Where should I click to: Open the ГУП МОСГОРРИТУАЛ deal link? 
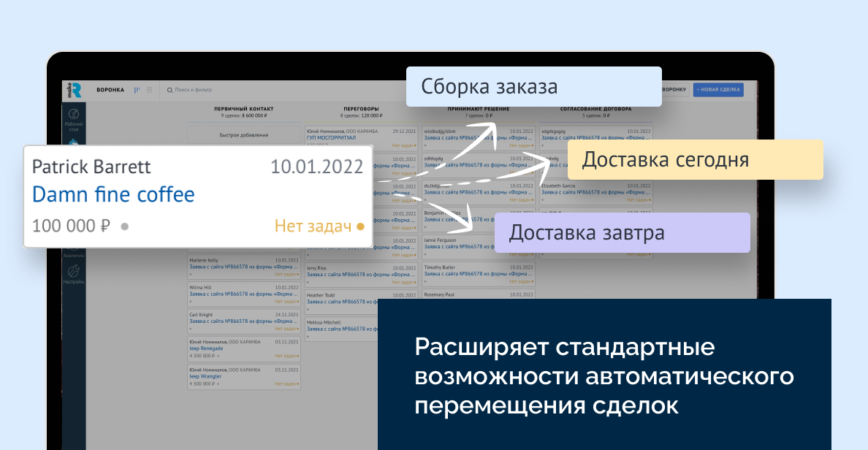pyautogui.click(x=332, y=138)
